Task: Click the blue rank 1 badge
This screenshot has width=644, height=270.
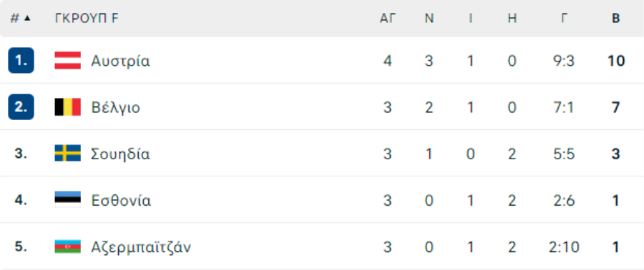Action: (x=21, y=61)
